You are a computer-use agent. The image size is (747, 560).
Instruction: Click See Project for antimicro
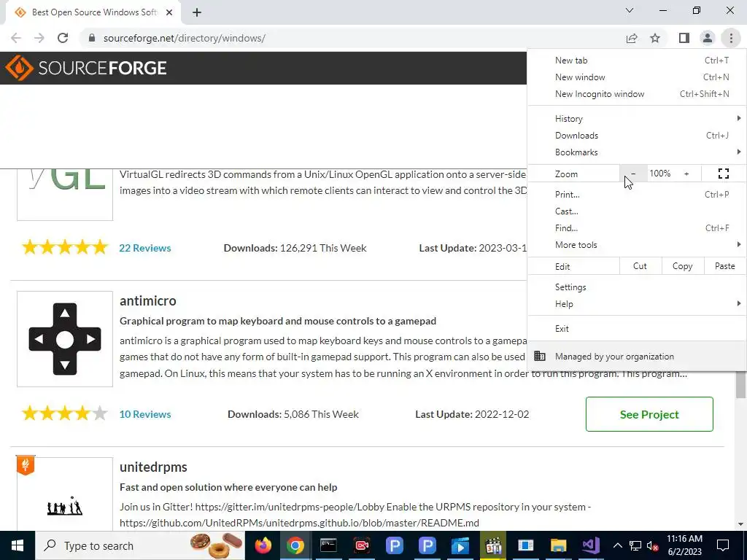point(649,414)
